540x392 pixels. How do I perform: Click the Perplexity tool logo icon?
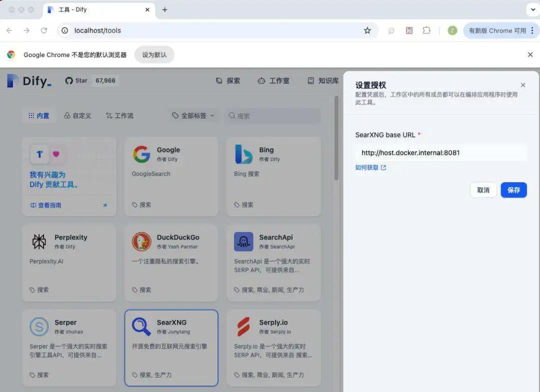39,241
